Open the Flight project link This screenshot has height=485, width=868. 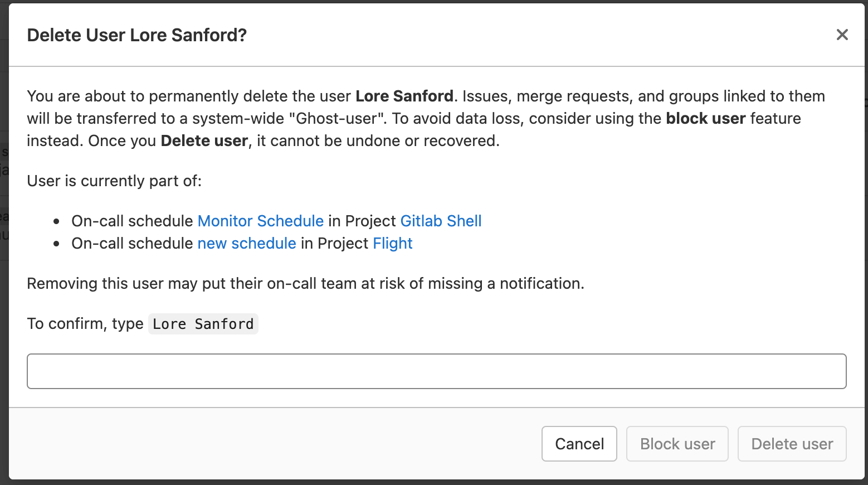pyautogui.click(x=392, y=243)
